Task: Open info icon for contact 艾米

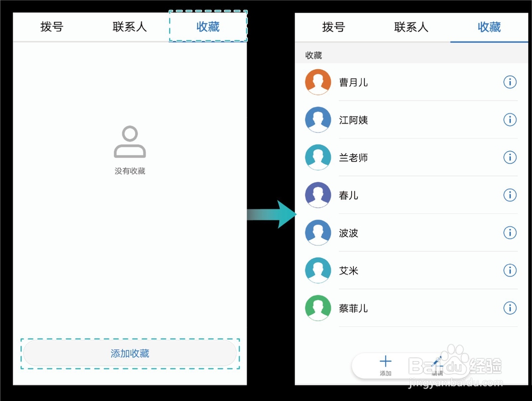Action: (x=510, y=271)
